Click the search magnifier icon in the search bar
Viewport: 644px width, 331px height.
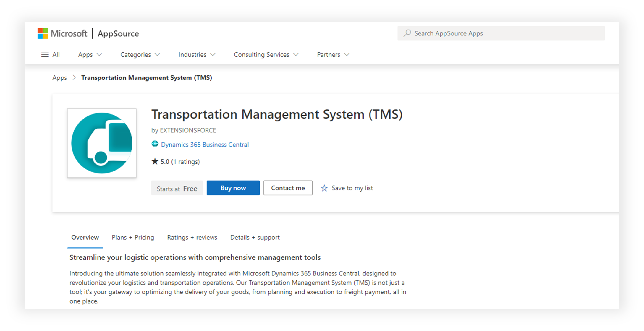tap(407, 33)
